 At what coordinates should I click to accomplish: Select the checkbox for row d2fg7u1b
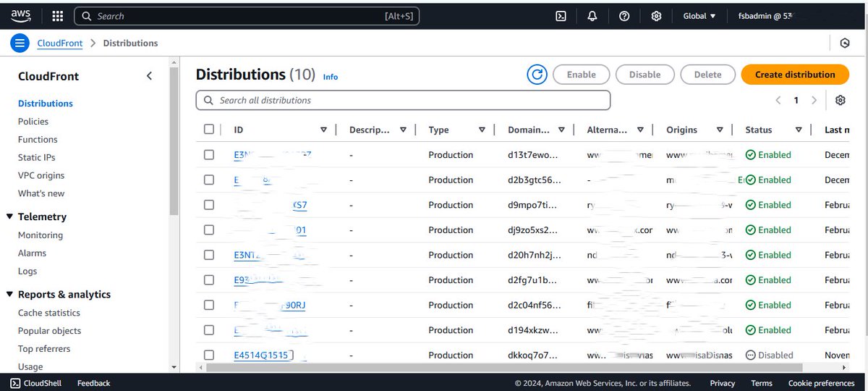[209, 279]
